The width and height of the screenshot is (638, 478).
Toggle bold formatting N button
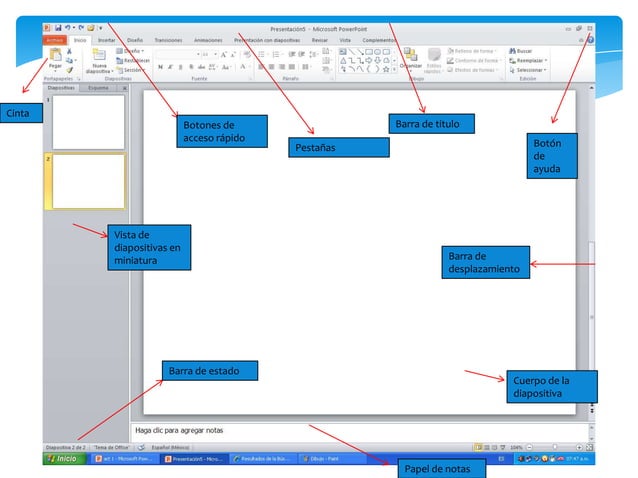point(159,68)
